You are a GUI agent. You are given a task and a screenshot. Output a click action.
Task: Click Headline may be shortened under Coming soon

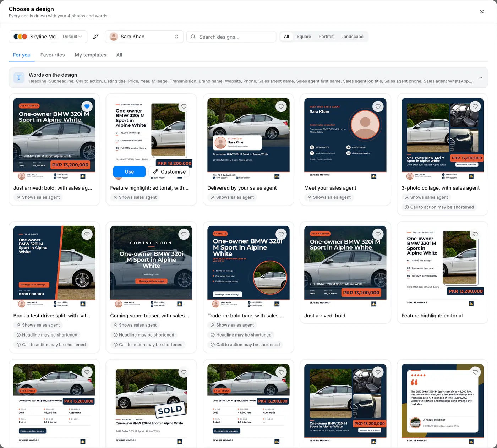[143, 335]
